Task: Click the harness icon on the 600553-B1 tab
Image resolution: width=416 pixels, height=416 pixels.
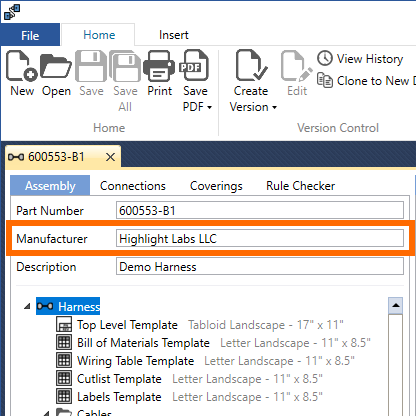Action: coord(16,157)
